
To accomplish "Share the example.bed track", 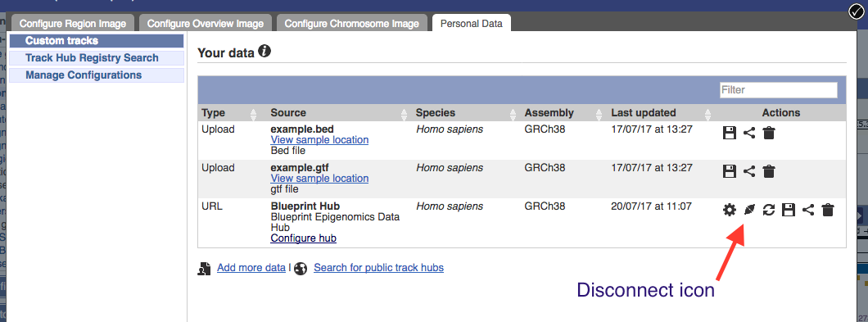I will tap(749, 133).
